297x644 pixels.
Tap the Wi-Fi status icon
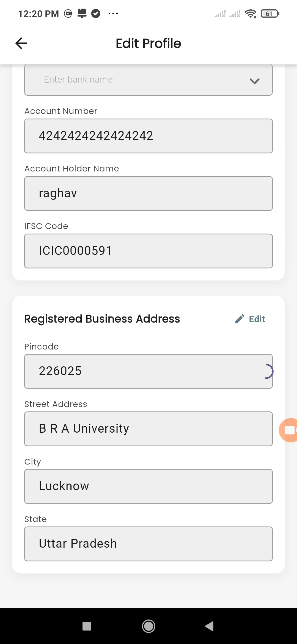[x=251, y=13]
